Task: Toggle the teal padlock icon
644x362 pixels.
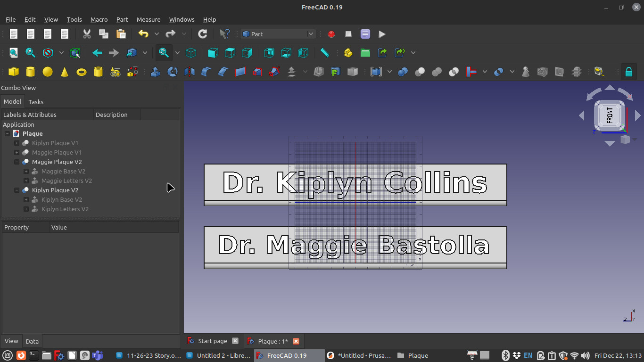Action: click(628, 72)
